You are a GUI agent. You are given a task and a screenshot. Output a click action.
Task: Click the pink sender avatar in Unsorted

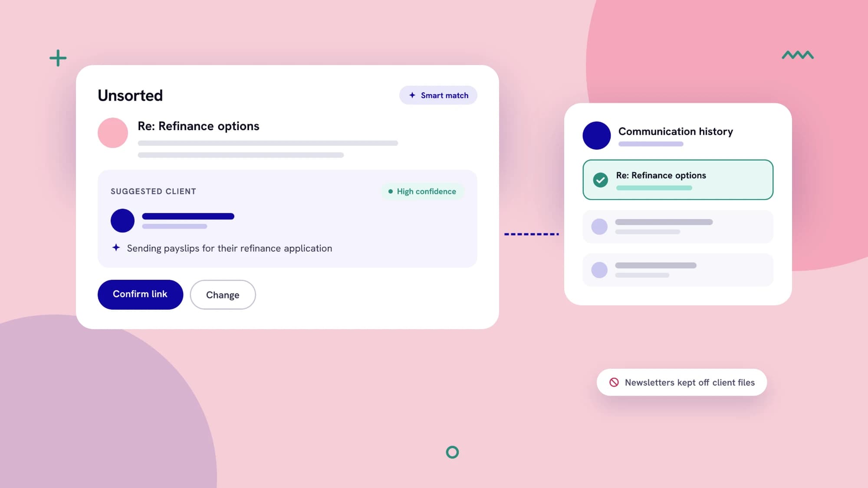tap(113, 133)
